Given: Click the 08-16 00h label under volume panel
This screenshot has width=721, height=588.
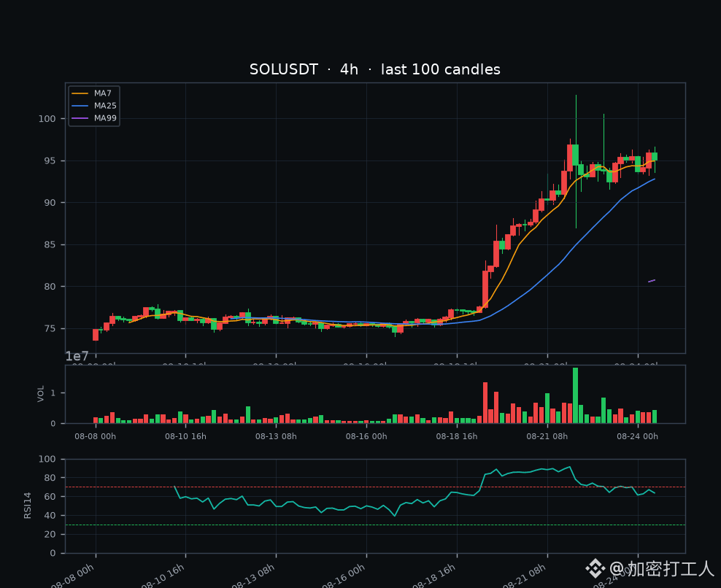Looking at the screenshot, I should (366, 436).
